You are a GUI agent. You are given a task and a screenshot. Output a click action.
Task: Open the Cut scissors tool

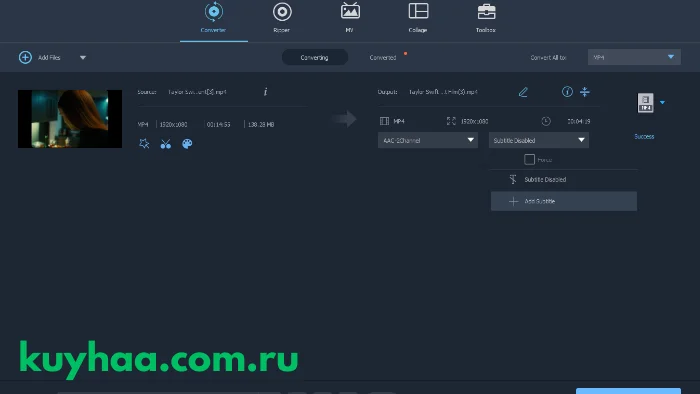(x=166, y=144)
